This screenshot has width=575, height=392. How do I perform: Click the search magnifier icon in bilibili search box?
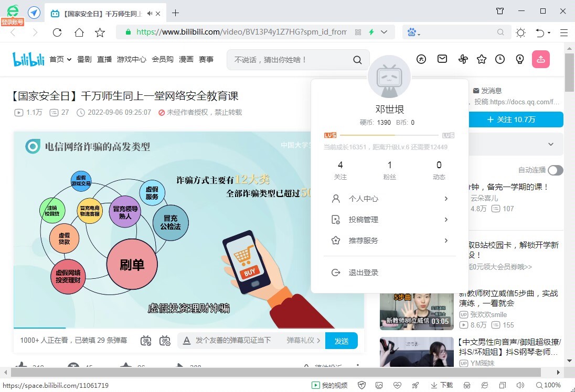(357, 60)
